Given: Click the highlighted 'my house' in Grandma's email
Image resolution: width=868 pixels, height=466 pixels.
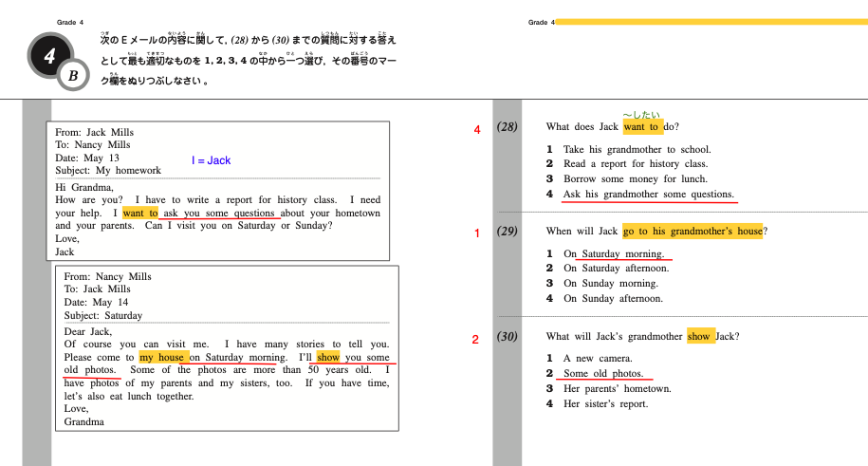Looking at the screenshot, I should coord(164,358).
